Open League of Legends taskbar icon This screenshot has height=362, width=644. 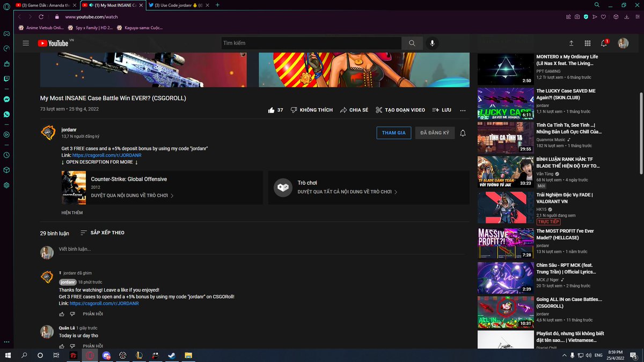[x=139, y=355]
